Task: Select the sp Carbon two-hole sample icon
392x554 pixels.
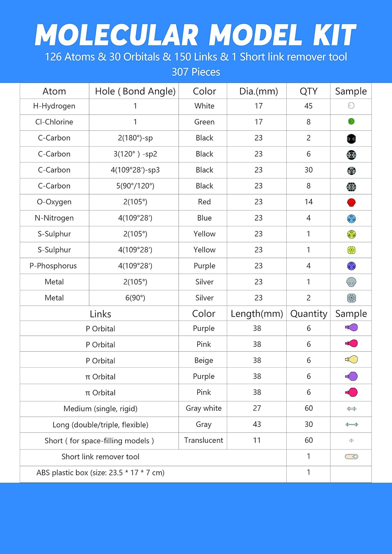Action: 351,139
